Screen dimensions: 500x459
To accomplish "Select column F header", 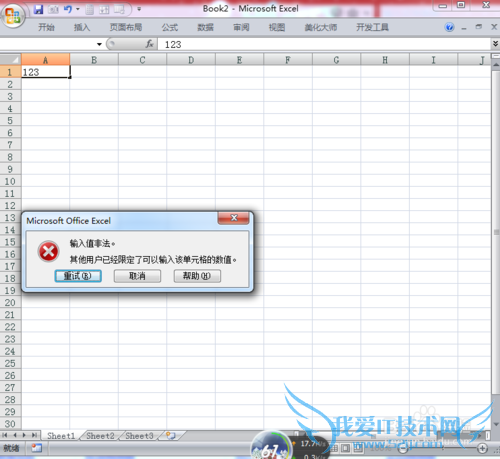I will (x=288, y=60).
